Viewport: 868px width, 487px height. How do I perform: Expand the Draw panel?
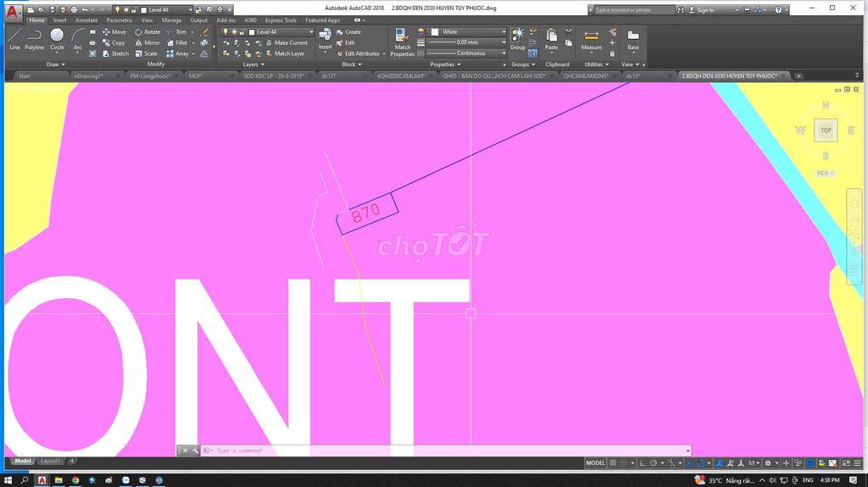point(55,64)
